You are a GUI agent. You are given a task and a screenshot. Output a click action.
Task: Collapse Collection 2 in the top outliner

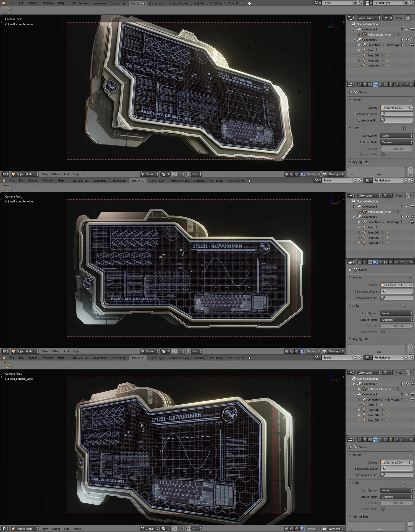point(354,29)
